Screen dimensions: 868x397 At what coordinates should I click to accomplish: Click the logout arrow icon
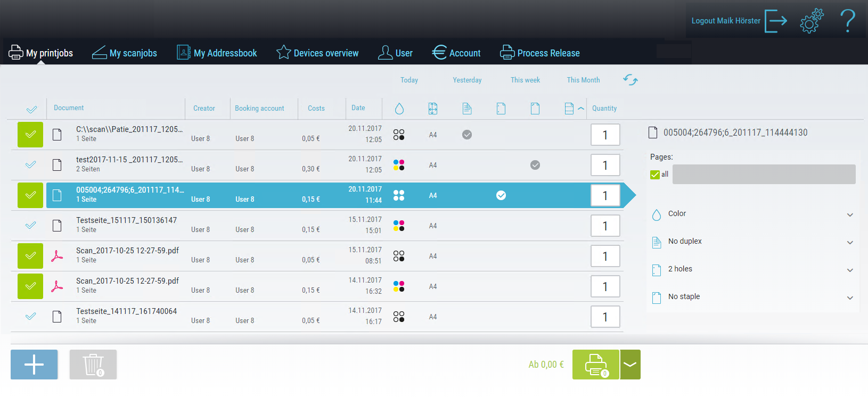coord(776,21)
